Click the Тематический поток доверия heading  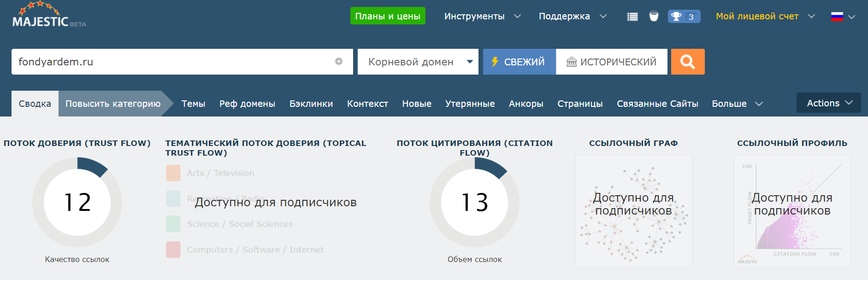pos(266,148)
